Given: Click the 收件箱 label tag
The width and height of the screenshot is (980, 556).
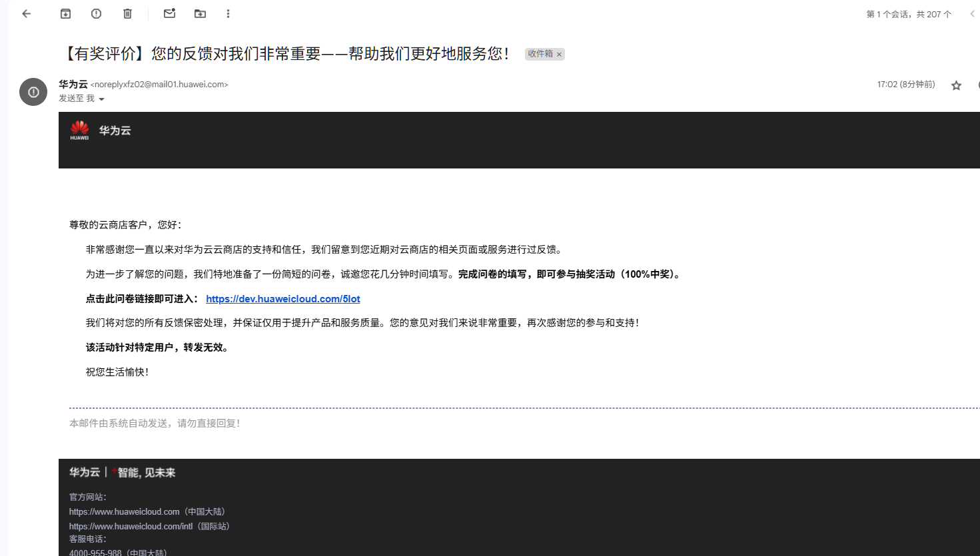Looking at the screenshot, I should [540, 54].
